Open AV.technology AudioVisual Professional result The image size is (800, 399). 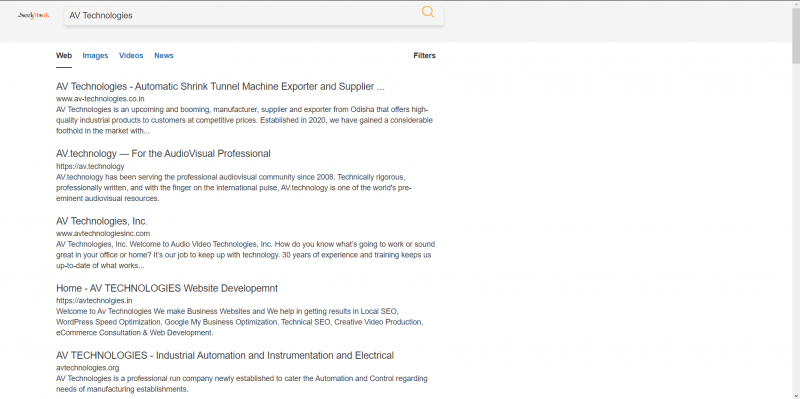[x=163, y=154]
